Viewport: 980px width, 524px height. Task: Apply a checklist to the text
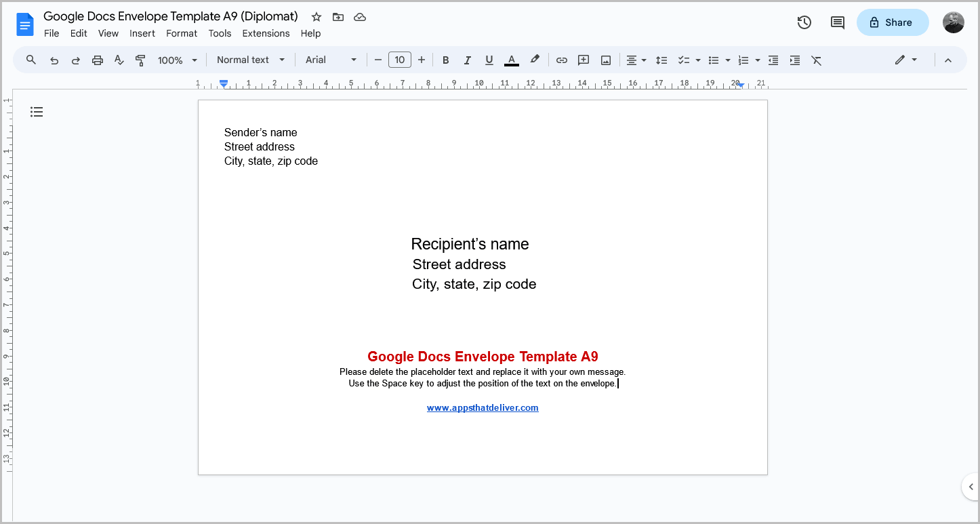[x=684, y=60]
